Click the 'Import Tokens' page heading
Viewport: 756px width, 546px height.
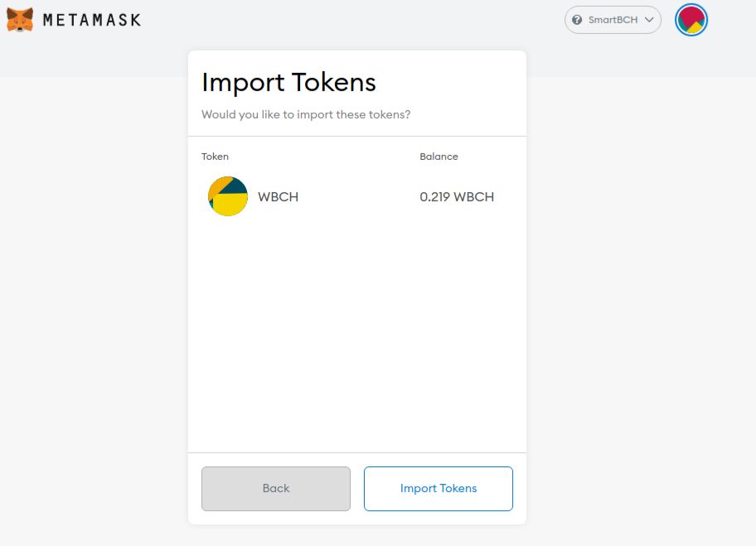click(288, 82)
